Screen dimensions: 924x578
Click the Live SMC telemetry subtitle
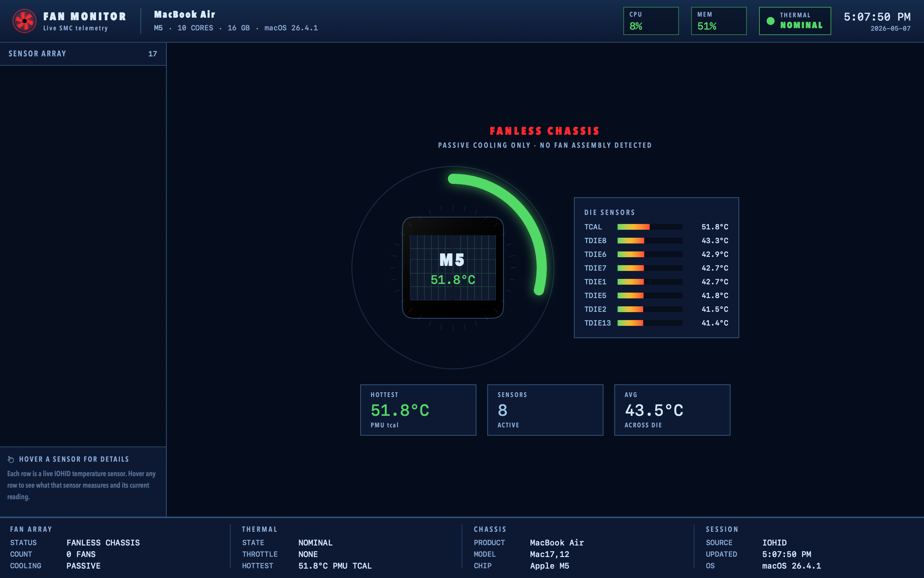tap(75, 28)
